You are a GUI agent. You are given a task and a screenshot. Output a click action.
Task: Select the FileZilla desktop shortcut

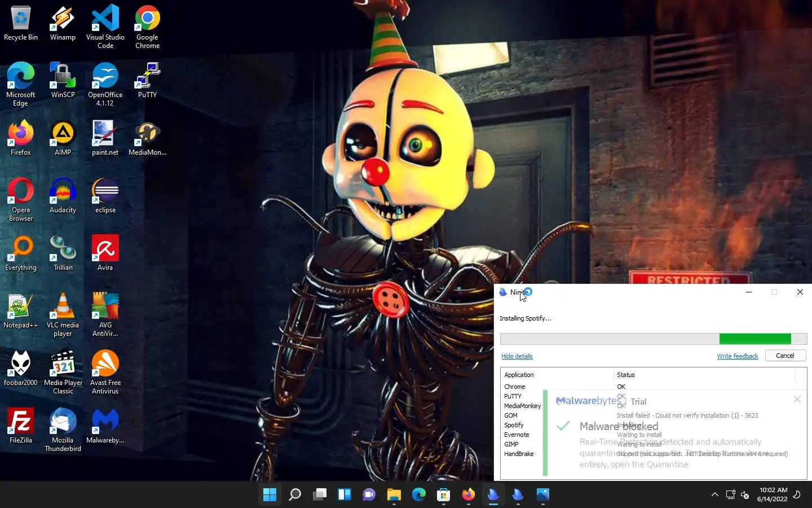(x=21, y=426)
